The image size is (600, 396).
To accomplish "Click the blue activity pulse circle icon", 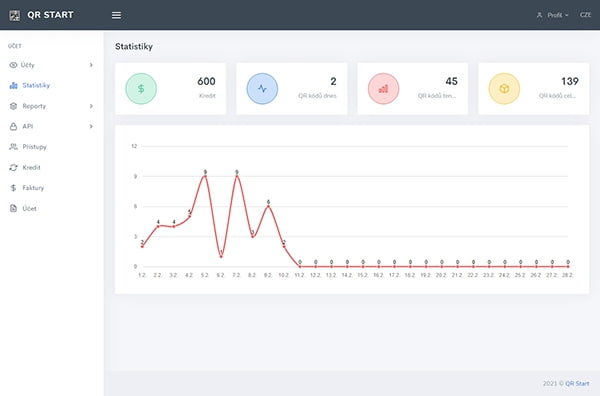I will click(x=262, y=89).
